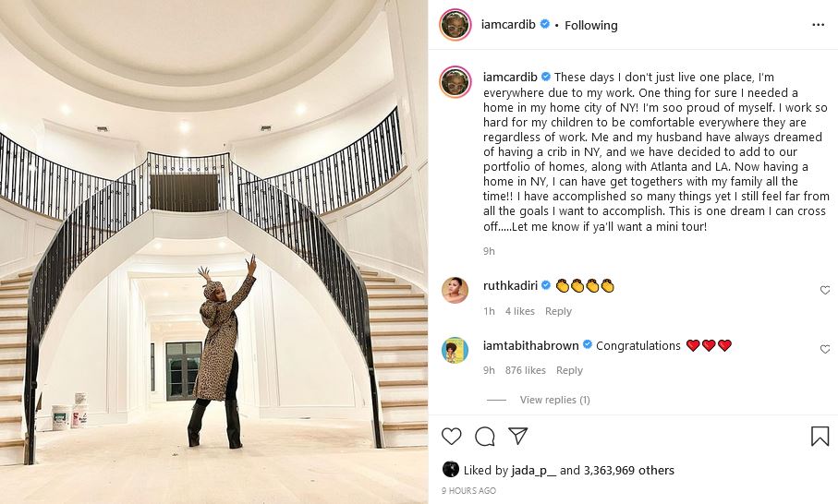Image resolution: width=838 pixels, height=504 pixels.
Task: Save post with the bookmark icon
Action: (820, 437)
